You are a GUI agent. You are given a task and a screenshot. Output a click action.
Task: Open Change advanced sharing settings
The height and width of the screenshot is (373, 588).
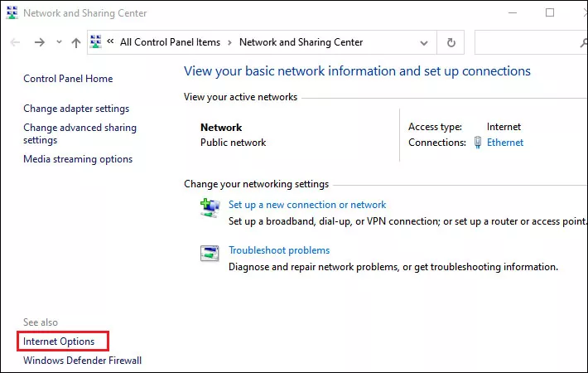pos(80,133)
